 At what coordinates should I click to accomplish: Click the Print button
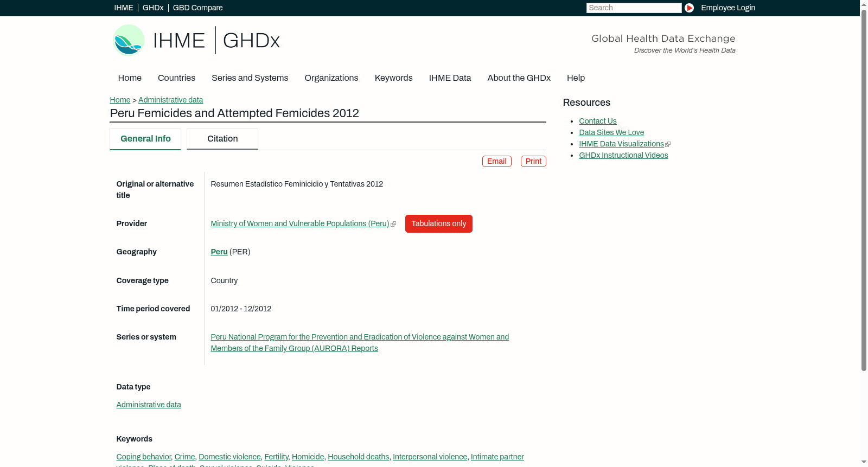[533, 161]
